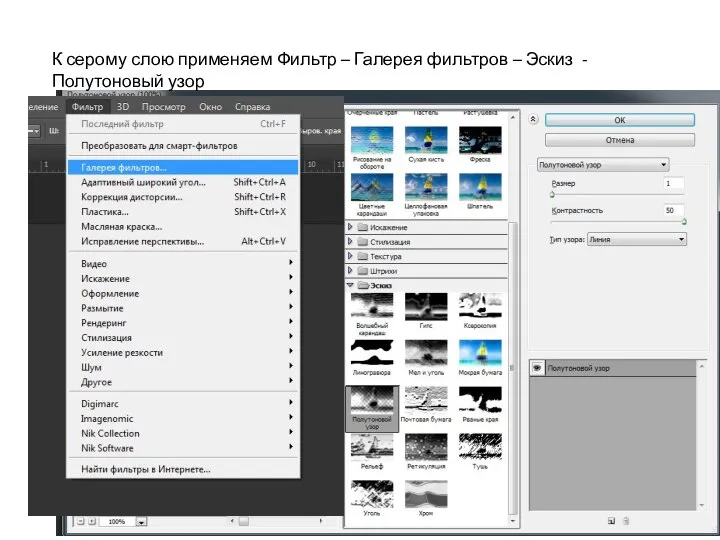This screenshot has height=540, width=720.
Task: Select the Полутоновый узор filter thumbnail
Action: (371, 408)
